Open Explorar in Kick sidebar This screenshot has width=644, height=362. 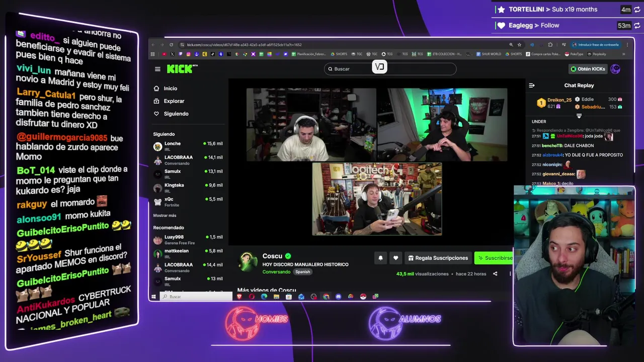pos(169,101)
